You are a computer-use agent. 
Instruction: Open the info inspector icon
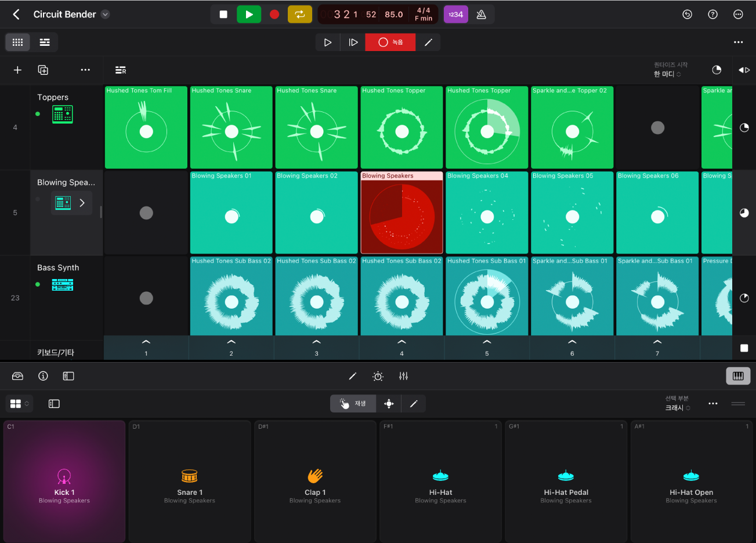click(43, 376)
